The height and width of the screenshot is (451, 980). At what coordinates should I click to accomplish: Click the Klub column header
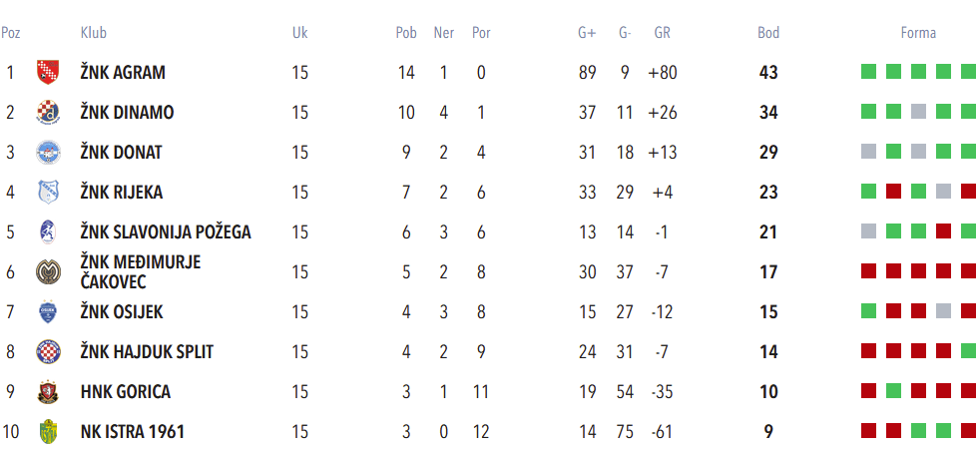pos(94,33)
